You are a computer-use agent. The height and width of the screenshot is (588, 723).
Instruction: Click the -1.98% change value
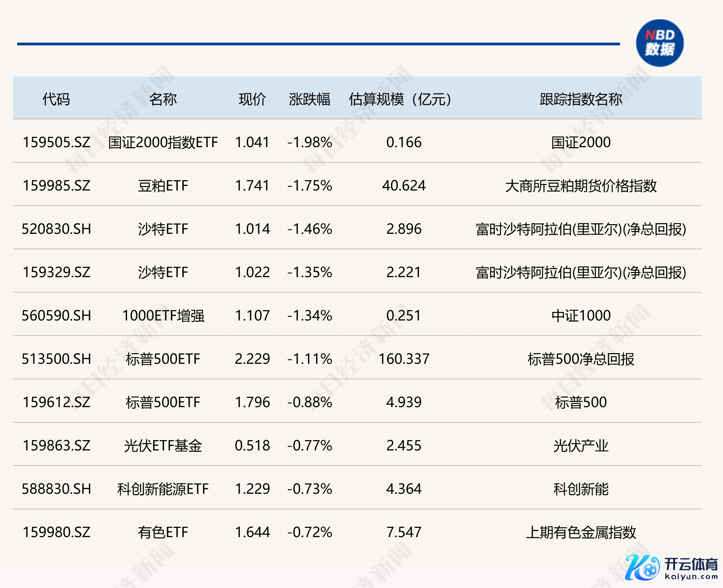[310, 142]
